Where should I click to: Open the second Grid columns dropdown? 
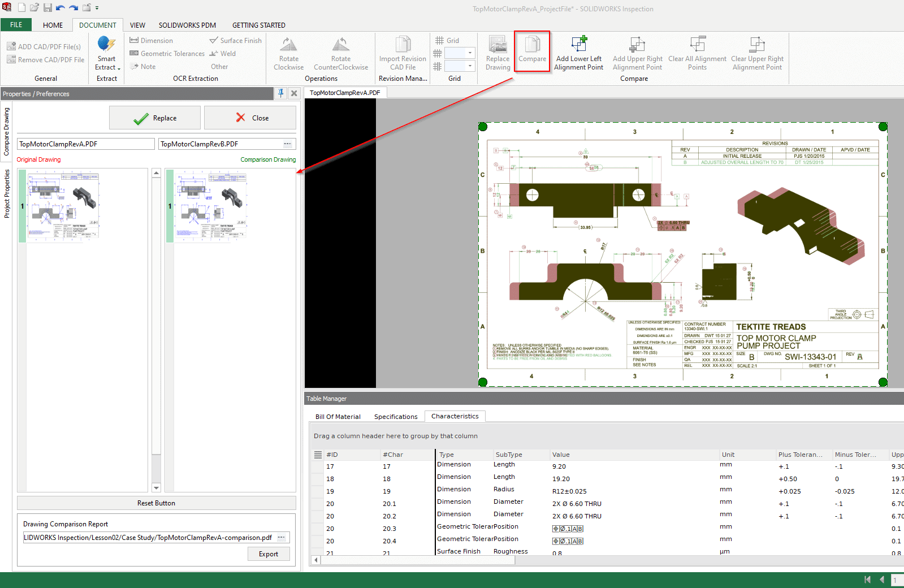470,66
